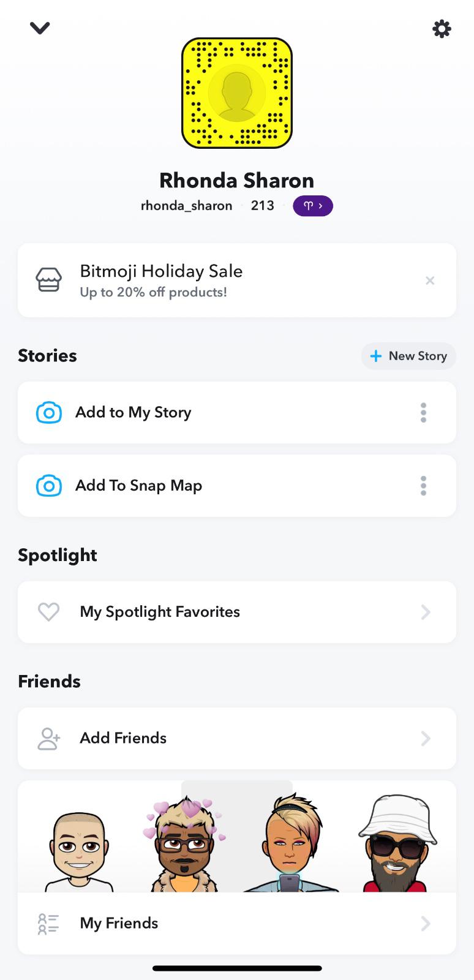474x980 pixels.
Task: Tap the My Friends list icon
Action: click(x=48, y=924)
